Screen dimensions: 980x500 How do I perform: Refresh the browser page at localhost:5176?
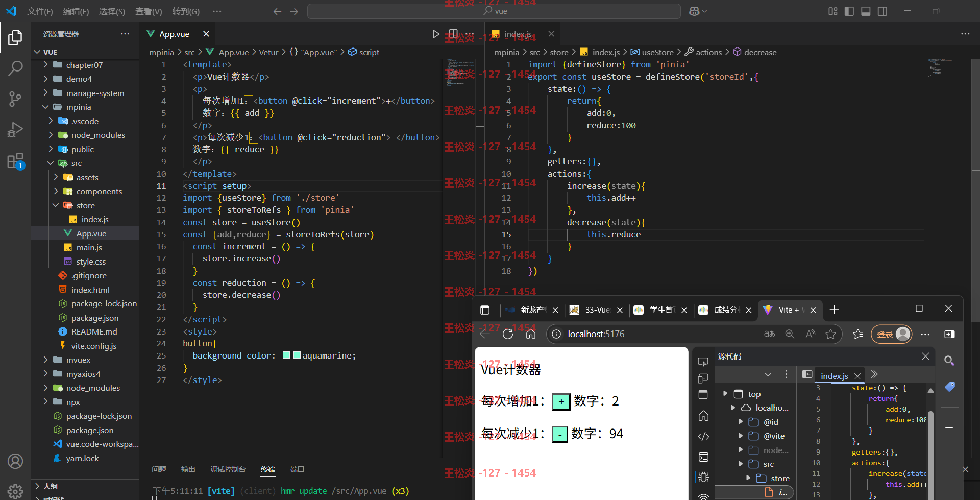click(508, 334)
